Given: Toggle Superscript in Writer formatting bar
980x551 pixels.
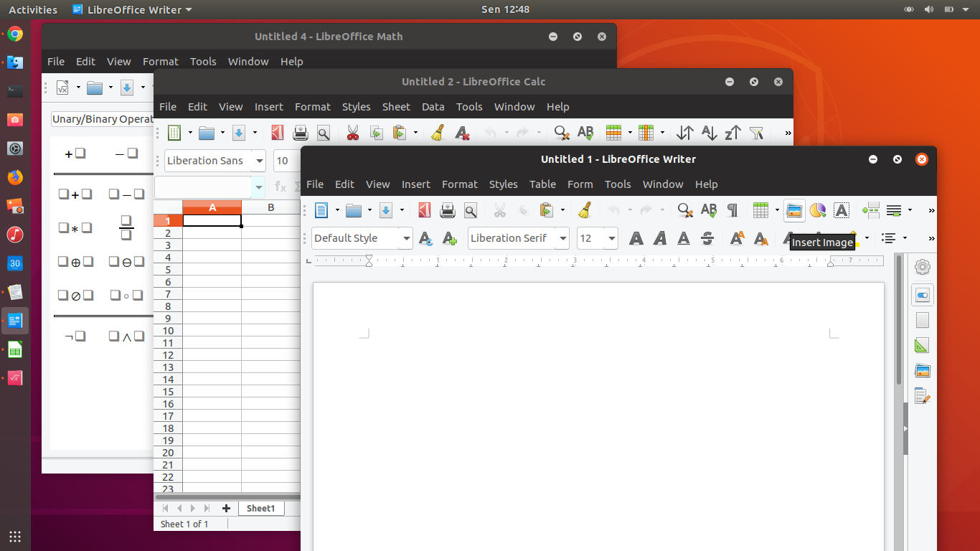Looking at the screenshot, I should 737,238.
